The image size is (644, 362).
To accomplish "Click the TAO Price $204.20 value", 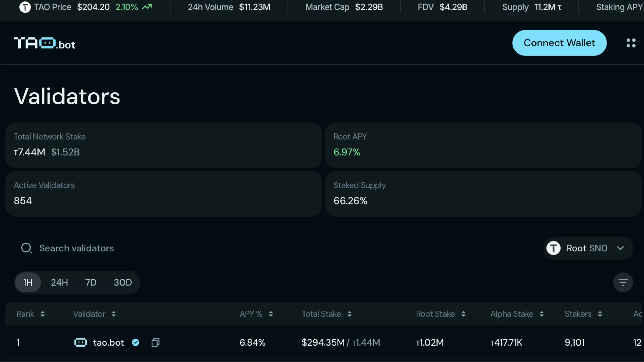I will 93,7.
